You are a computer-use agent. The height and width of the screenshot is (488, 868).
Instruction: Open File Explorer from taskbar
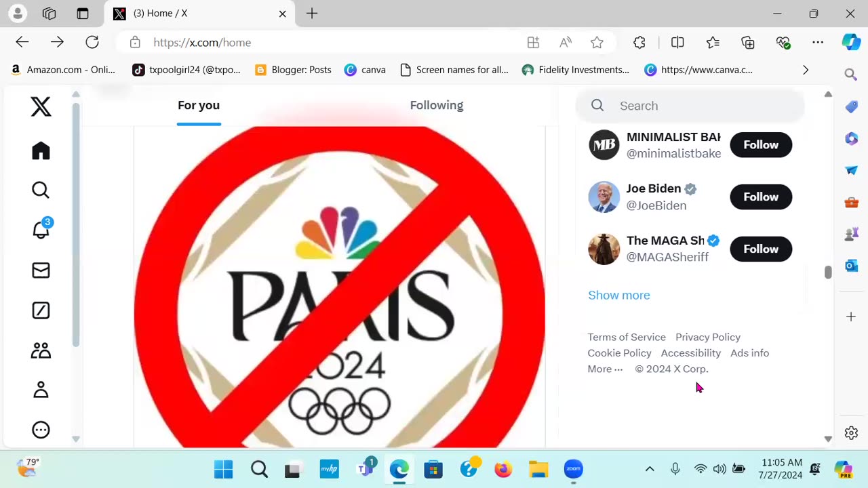coord(538,469)
